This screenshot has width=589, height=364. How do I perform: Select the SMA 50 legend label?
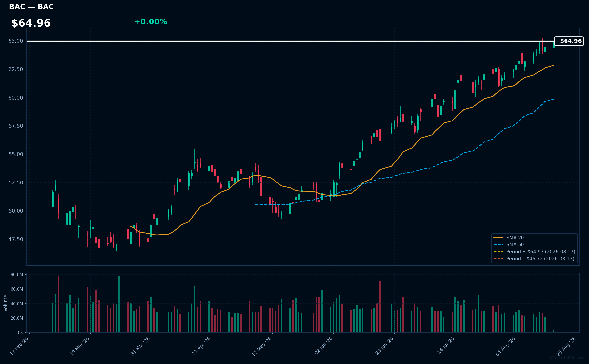click(x=515, y=244)
